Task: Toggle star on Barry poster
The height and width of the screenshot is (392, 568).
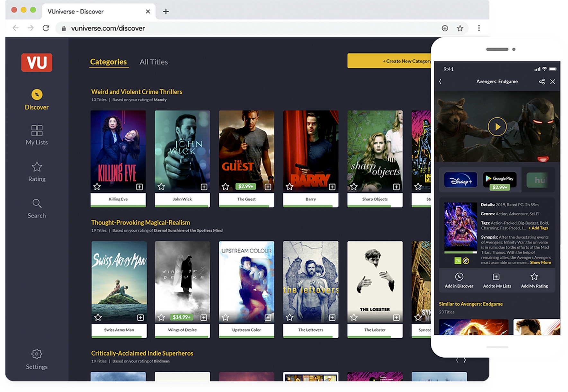Action: 289,186
